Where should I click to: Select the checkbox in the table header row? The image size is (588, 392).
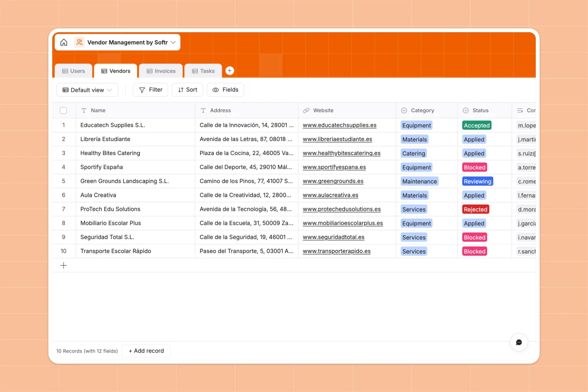[63, 110]
